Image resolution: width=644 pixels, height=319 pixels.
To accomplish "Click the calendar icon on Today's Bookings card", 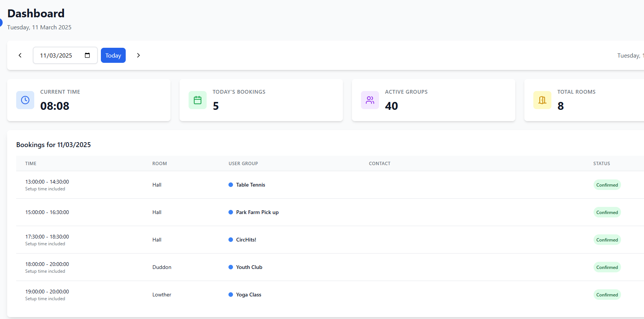I will 198,100.
